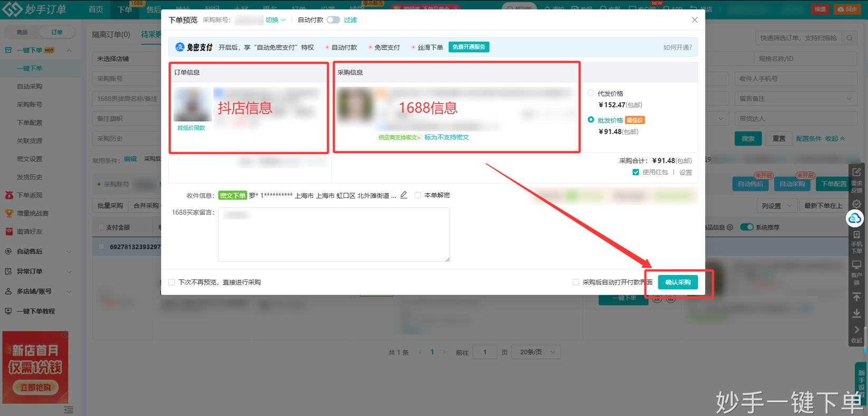Click the 确认采购 button

pyautogui.click(x=678, y=282)
